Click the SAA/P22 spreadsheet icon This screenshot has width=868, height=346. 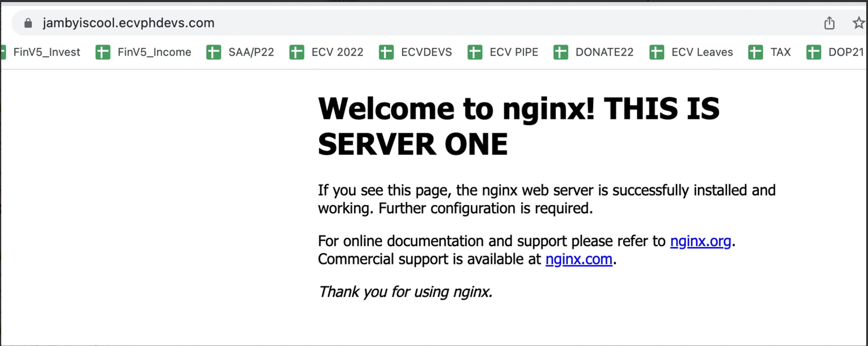click(214, 52)
